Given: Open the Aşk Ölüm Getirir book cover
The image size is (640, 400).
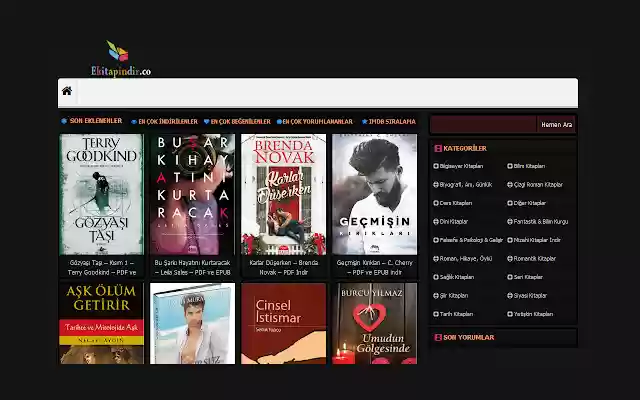Looking at the screenshot, I should (102, 323).
